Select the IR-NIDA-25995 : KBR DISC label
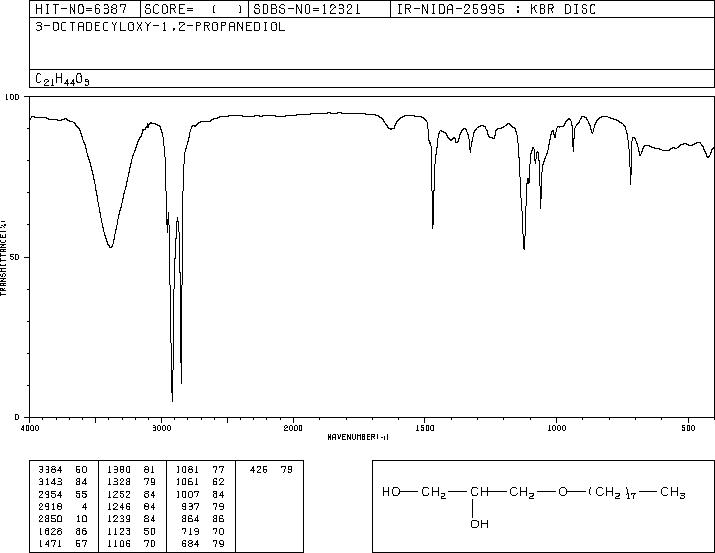 (x=496, y=9)
